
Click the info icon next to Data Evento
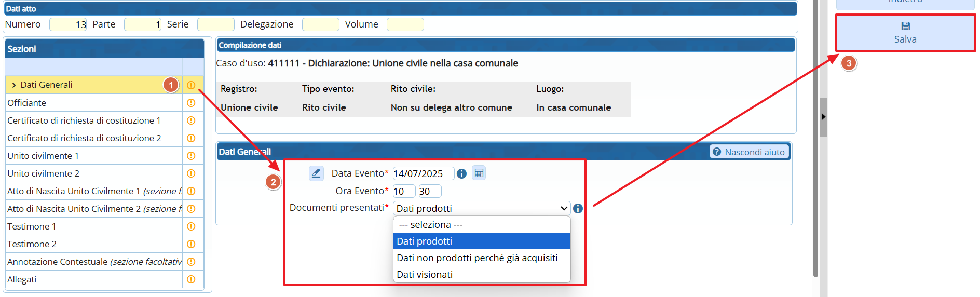coord(461,174)
